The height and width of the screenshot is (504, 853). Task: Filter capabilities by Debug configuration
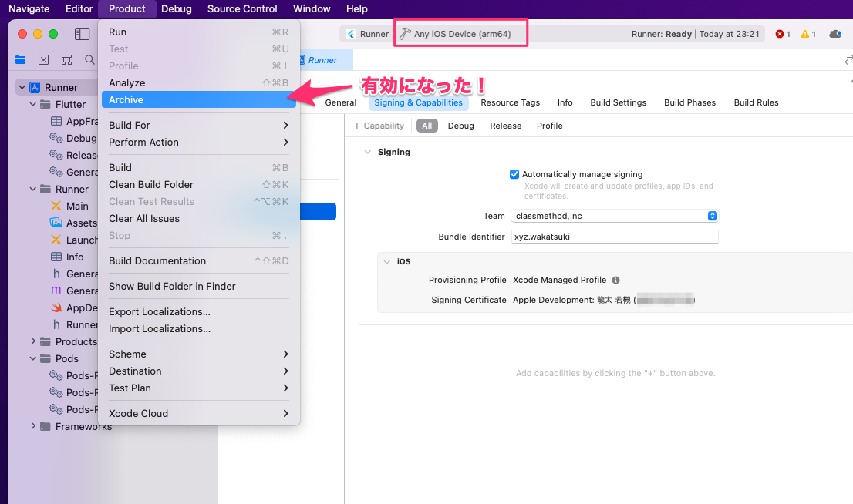coord(460,126)
